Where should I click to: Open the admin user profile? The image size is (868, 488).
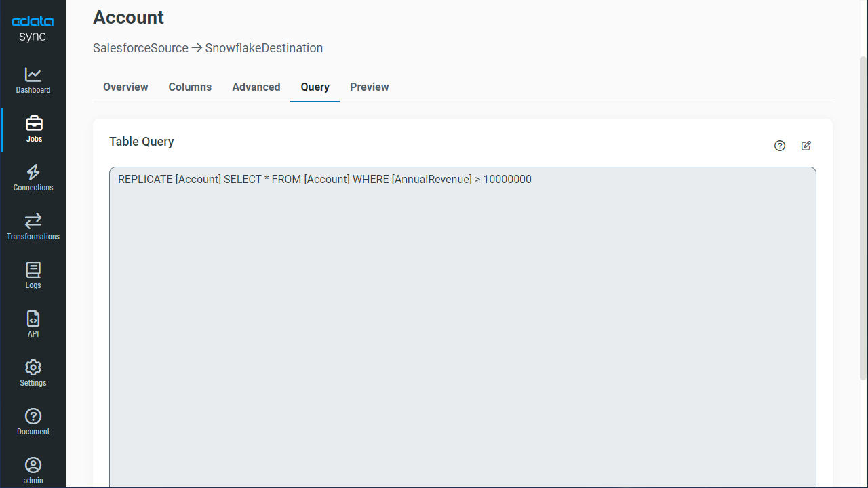click(33, 470)
